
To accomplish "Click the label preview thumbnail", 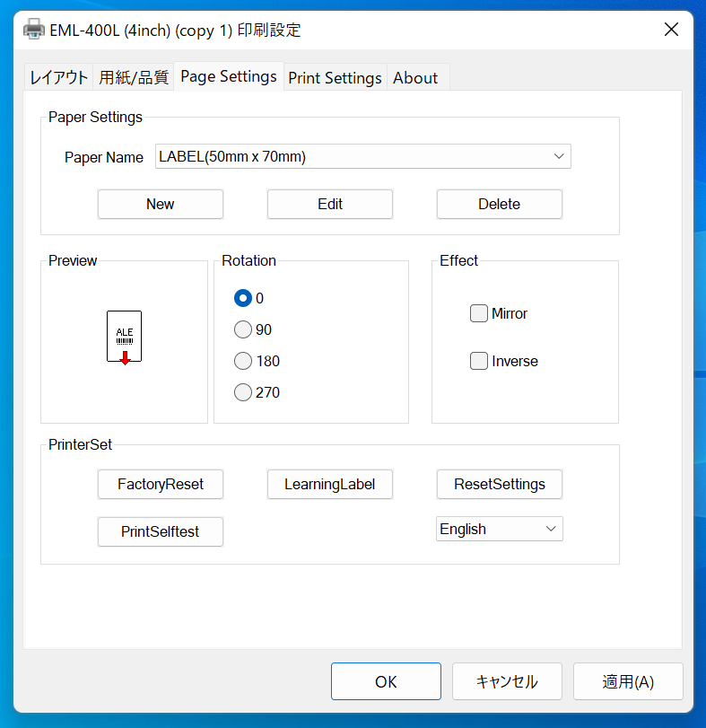I will [x=125, y=338].
